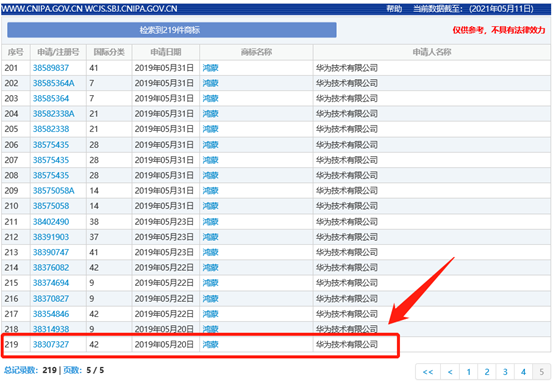553x381 pixels.
Task: Select current page 5 in pagination
Action: tap(542, 372)
